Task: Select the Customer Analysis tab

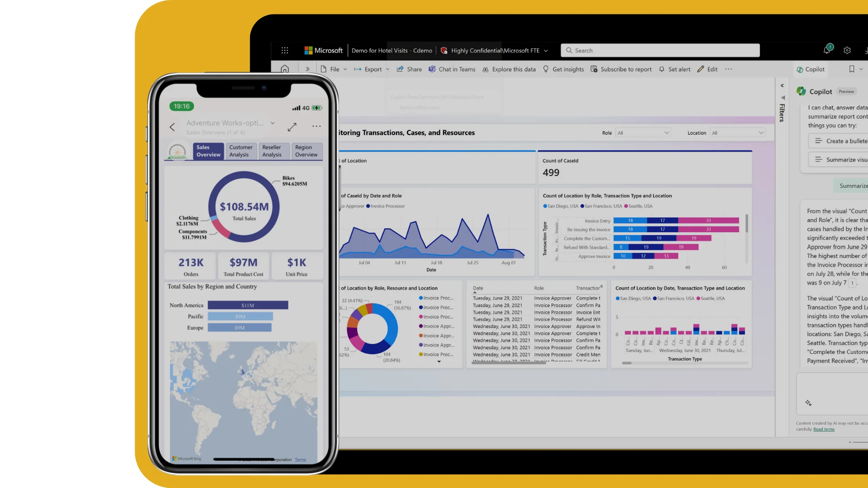Action: [x=240, y=151]
